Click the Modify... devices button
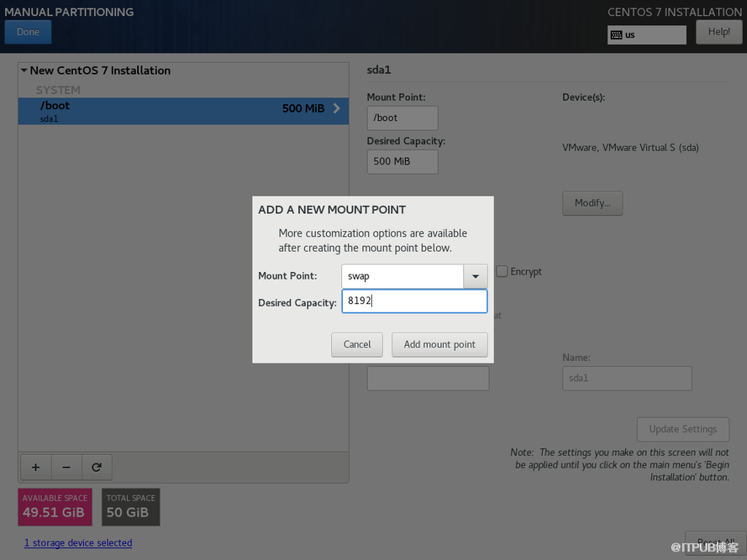 [592, 203]
